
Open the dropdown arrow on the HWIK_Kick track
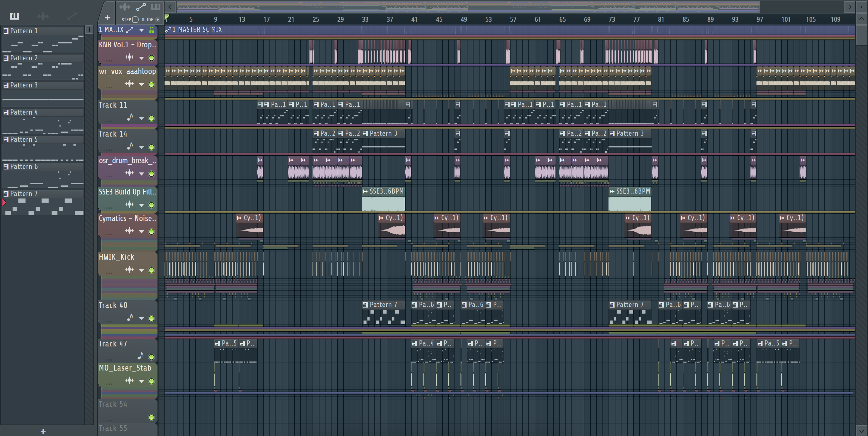pos(142,270)
